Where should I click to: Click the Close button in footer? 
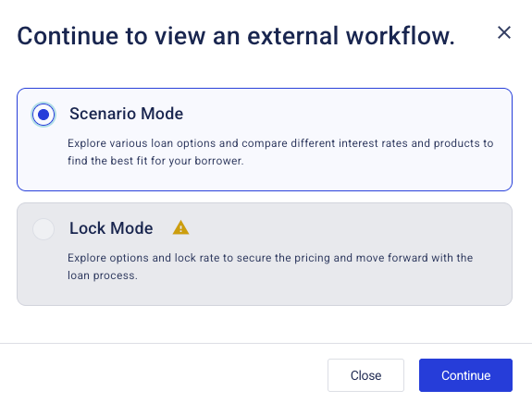[x=365, y=375]
